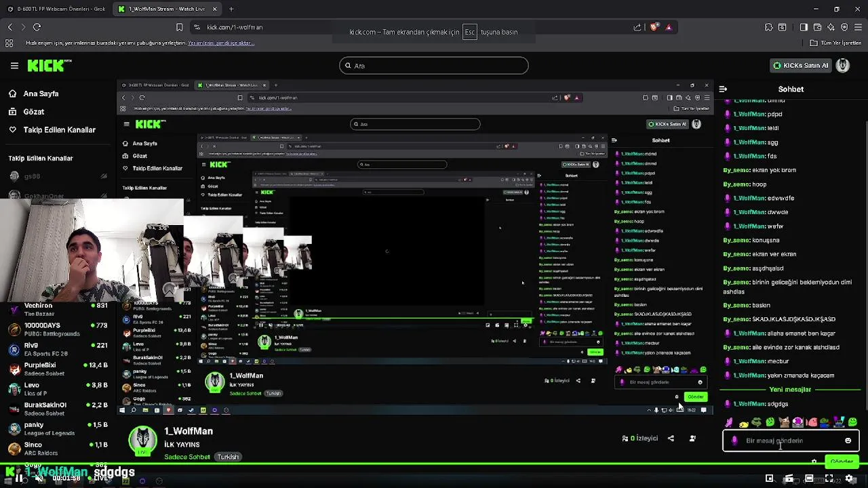Open the browser main menu icon
868x488 pixels.
(x=859, y=27)
